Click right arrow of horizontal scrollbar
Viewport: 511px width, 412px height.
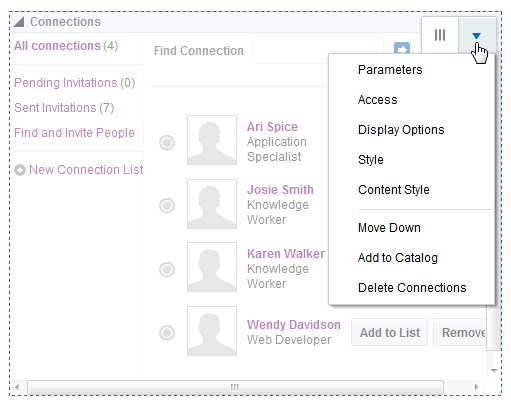click(476, 387)
